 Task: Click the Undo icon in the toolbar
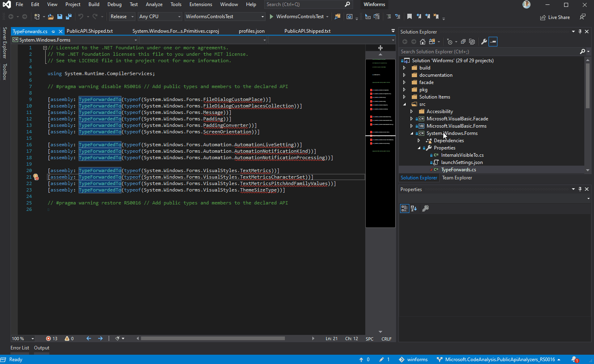[80, 17]
